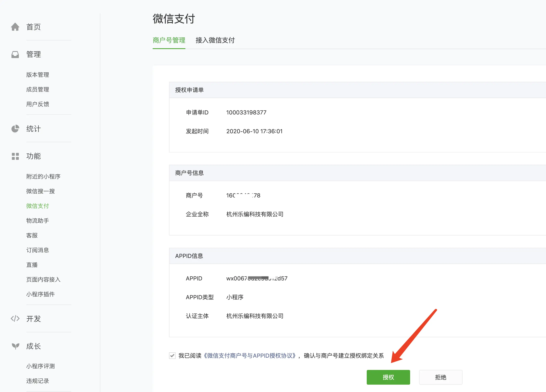Navigate to 微信搜一搜

tap(41, 191)
